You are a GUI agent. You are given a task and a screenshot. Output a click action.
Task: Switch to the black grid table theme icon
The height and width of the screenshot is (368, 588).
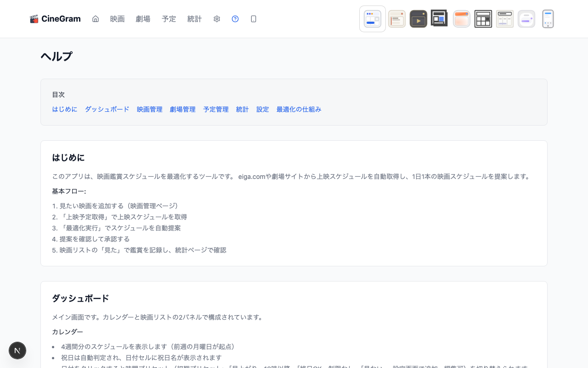[483, 19]
